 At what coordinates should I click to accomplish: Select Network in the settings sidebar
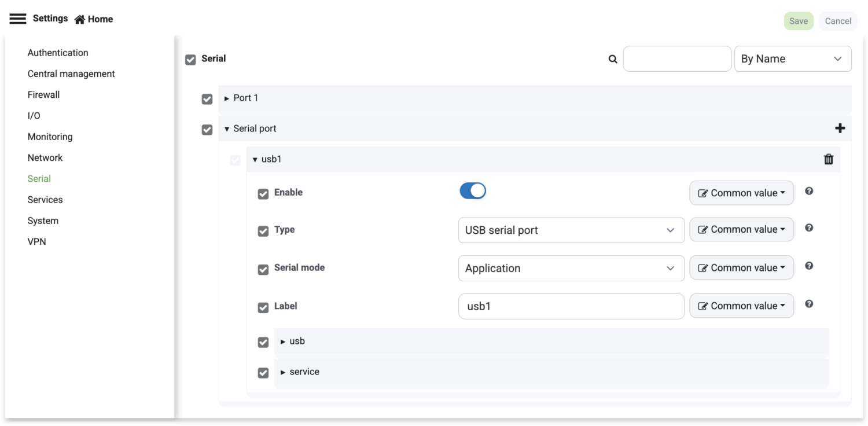tap(45, 158)
